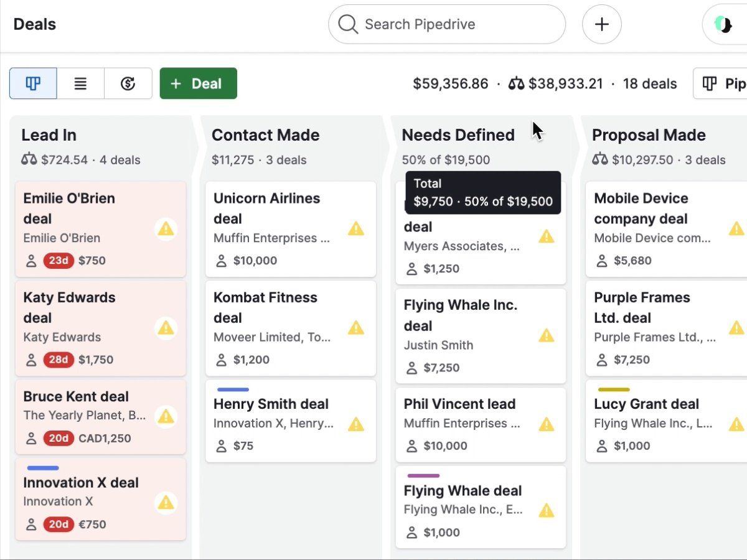The image size is (747, 560).
Task: Click warning icon on Purple Frames deal
Action: pyautogui.click(x=736, y=328)
